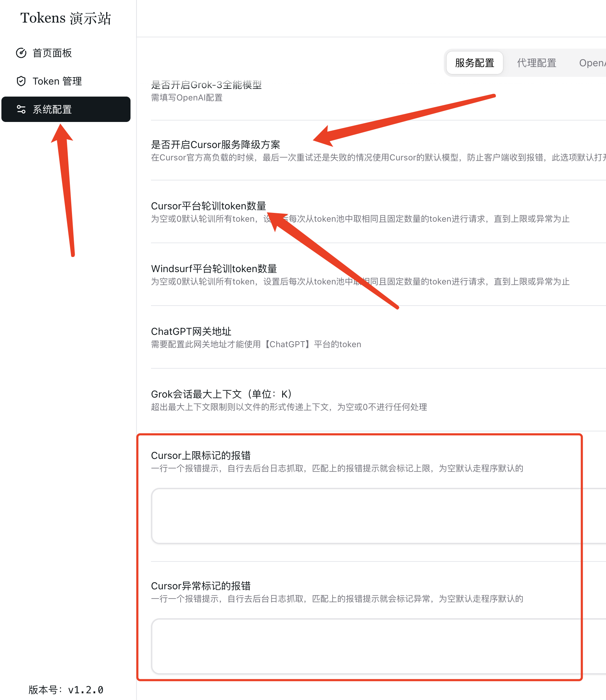Click the Cursor平台轮训token数量 setting label
The height and width of the screenshot is (700, 606).
tap(208, 206)
